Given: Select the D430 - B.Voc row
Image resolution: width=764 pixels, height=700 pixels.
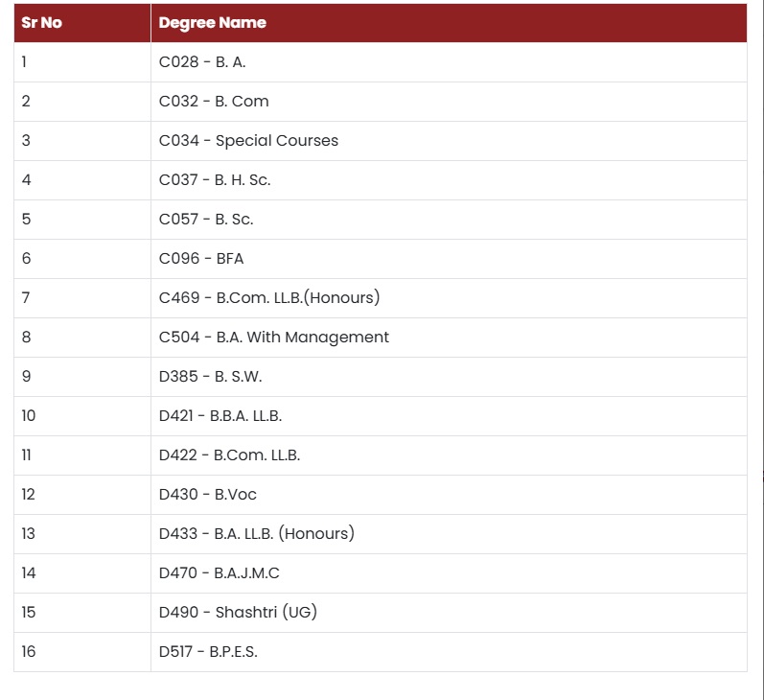Looking at the screenshot, I should click(x=381, y=495).
